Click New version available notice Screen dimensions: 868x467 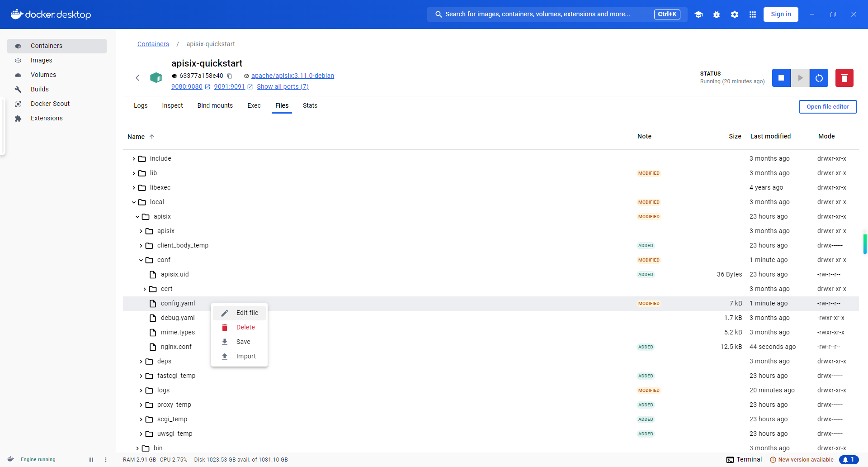[x=802, y=460]
